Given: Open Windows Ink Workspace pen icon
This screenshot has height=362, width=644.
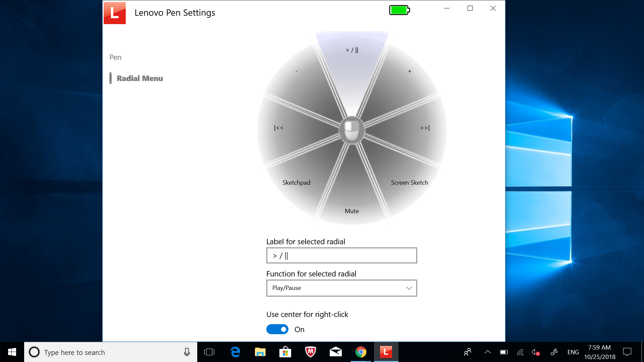Looking at the screenshot, I should 554,352.
